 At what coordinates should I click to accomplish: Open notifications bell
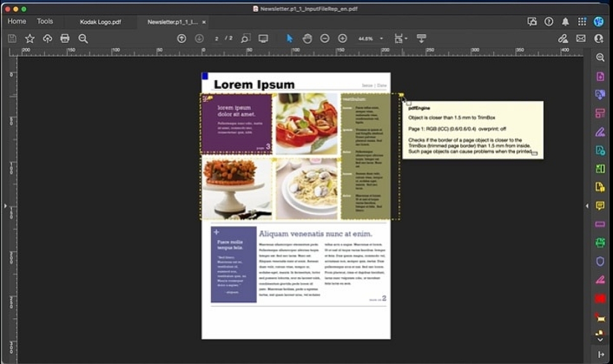(x=565, y=22)
